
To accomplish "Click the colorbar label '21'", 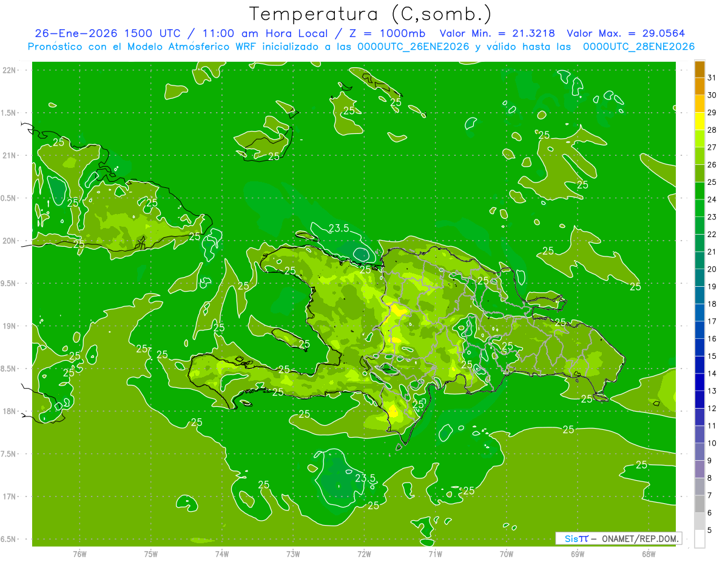I will pyautogui.click(x=712, y=252).
